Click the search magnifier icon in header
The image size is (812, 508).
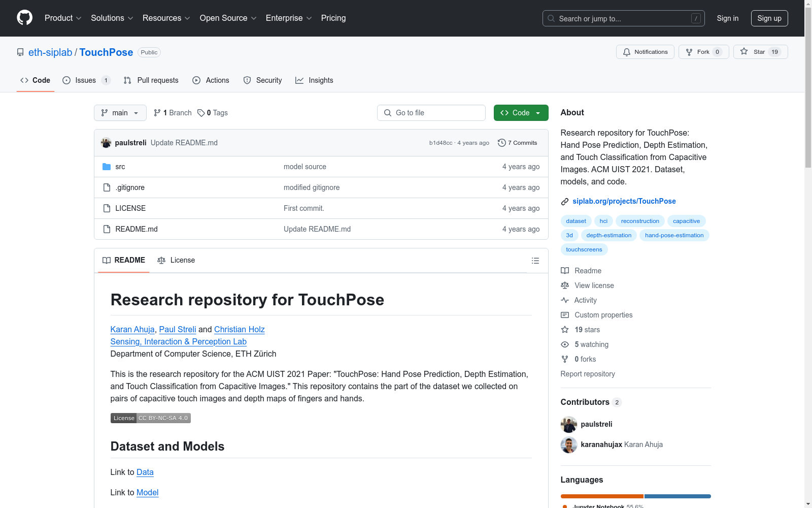click(551, 18)
